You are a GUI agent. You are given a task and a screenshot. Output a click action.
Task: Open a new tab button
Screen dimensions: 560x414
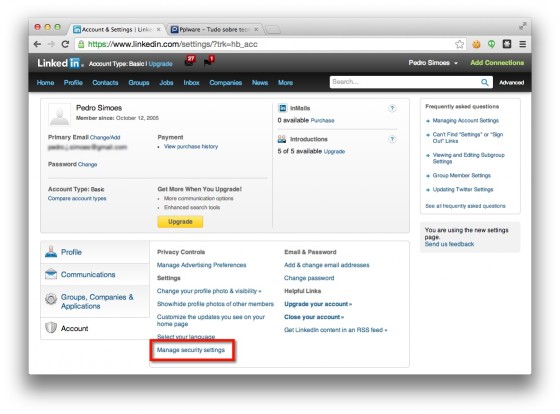pos(273,29)
